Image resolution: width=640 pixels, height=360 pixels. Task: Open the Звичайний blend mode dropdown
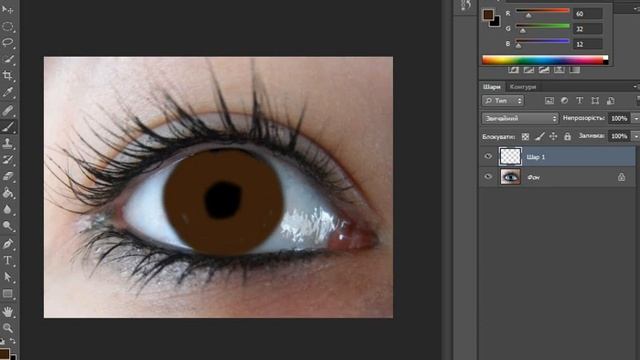tap(520, 118)
